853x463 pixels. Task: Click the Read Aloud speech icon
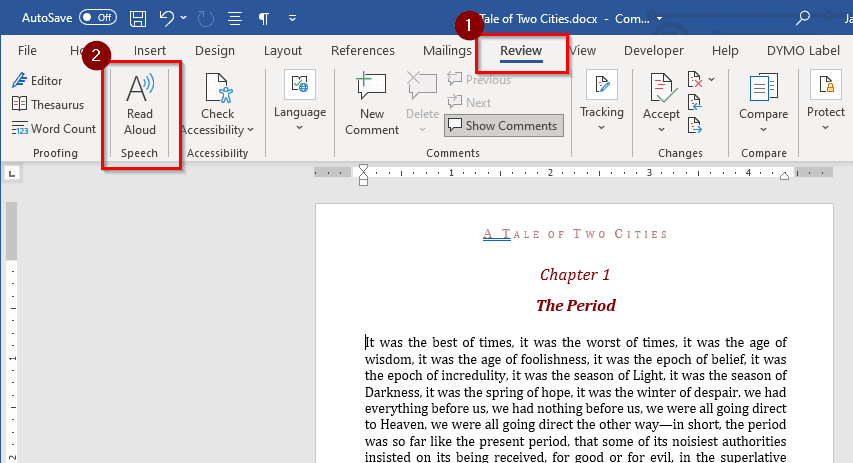[x=140, y=88]
